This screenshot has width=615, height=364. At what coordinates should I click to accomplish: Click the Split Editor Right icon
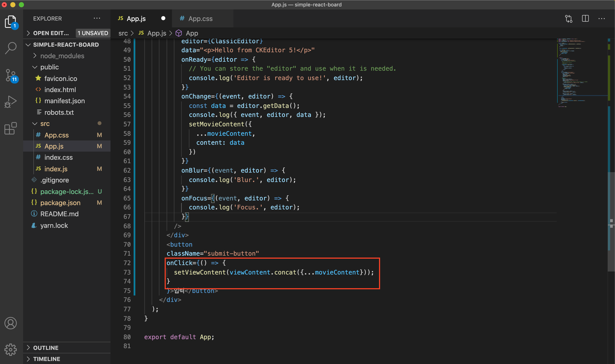coord(585,19)
